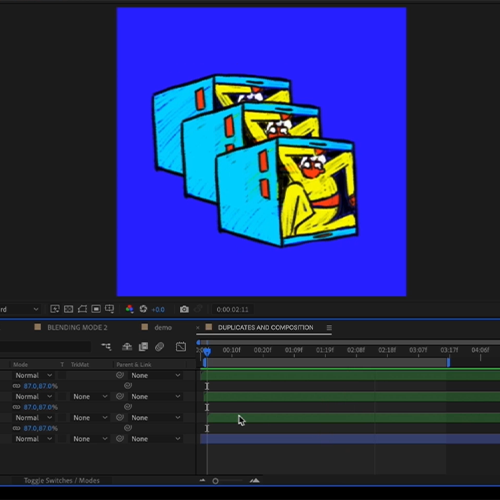Screen dimensions: 500x500
Task: Enable the motion blur icon in the timeline
Action: (x=160, y=347)
